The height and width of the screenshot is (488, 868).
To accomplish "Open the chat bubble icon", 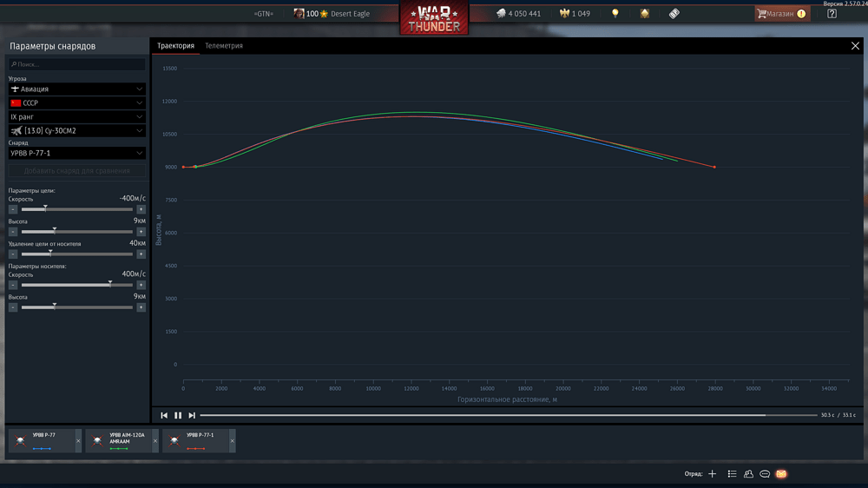I will [765, 473].
